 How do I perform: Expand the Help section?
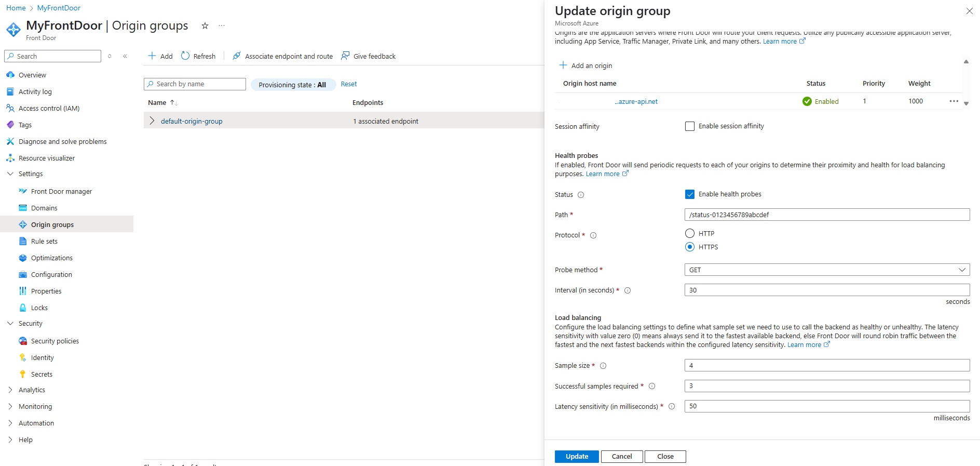[10, 440]
